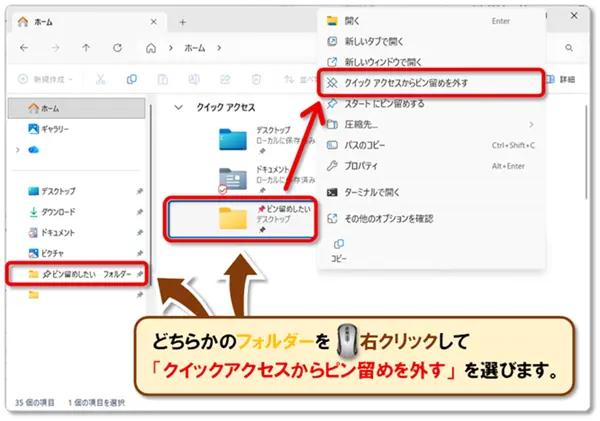Select ホーム in the navigation pane

point(77,108)
